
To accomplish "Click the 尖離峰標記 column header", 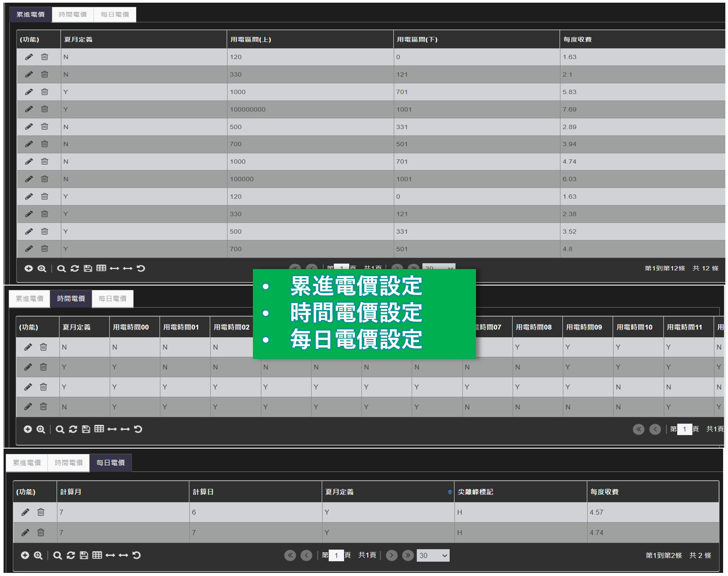I will [521, 492].
